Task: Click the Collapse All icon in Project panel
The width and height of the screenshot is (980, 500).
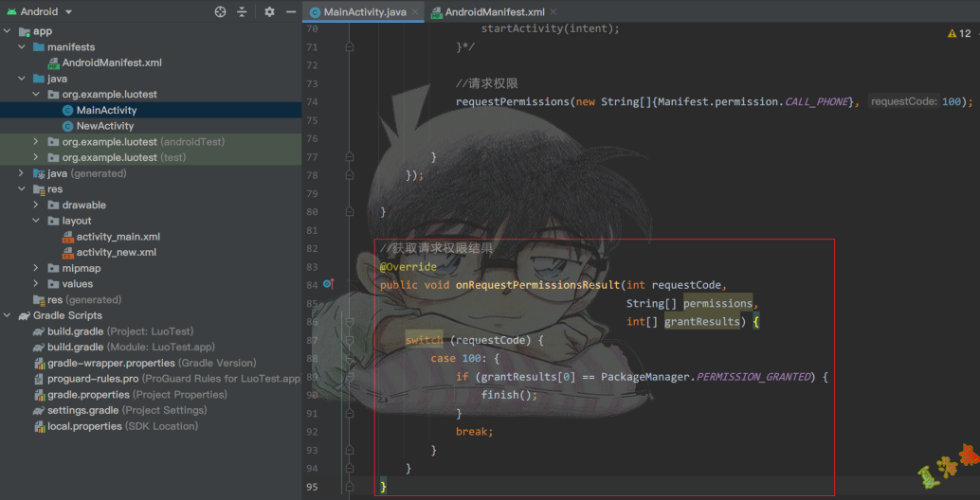Action: click(242, 12)
